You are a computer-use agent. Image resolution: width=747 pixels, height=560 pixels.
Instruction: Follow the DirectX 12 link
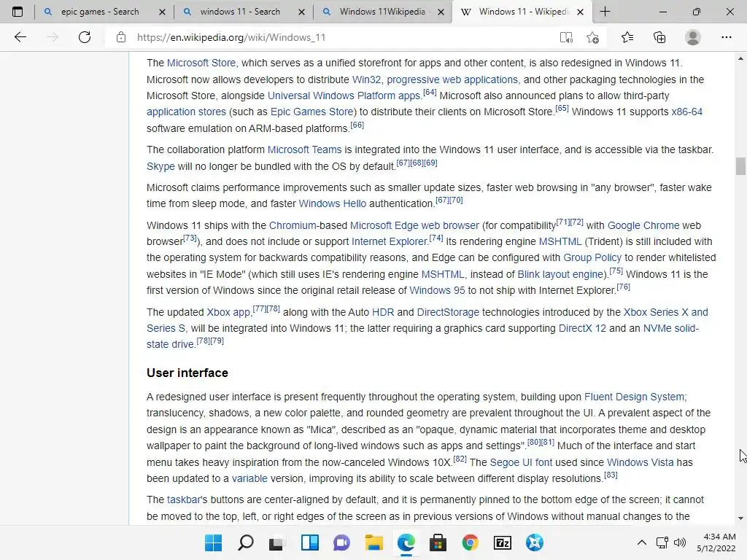tap(582, 329)
